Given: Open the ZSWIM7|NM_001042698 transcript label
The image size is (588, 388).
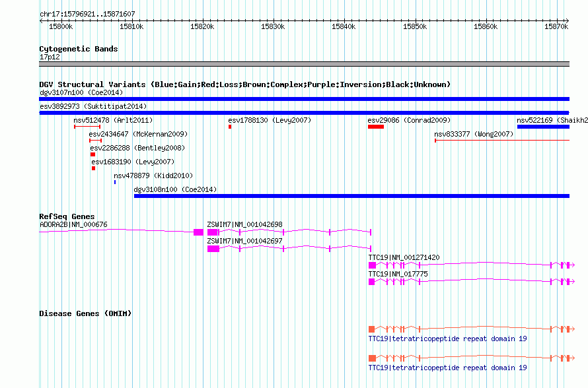Looking at the screenshot, I should pyautogui.click(x=245, y=225).
